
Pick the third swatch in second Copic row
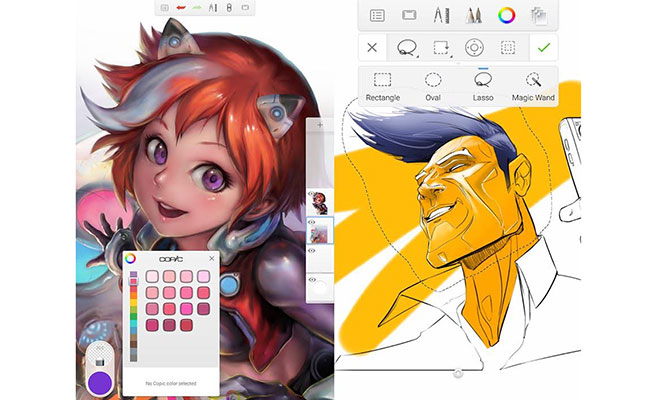(x=186, y=293)
